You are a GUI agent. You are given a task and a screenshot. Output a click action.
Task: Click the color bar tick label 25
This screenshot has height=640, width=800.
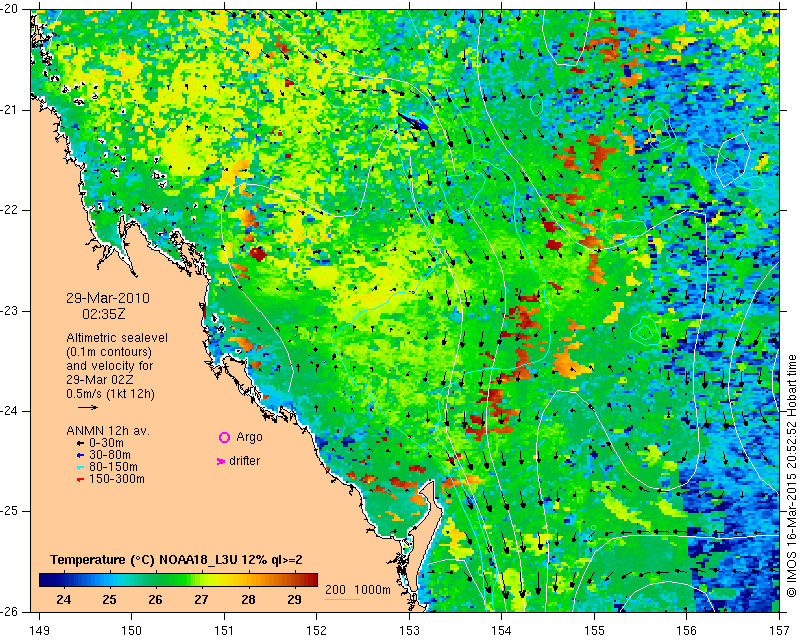[109, 599]
